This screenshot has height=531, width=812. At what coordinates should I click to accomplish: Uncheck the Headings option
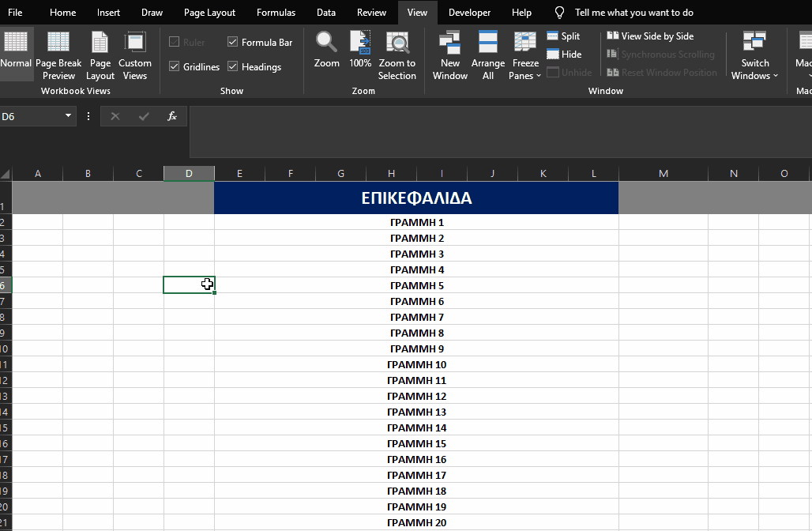[x=233, y=66]
